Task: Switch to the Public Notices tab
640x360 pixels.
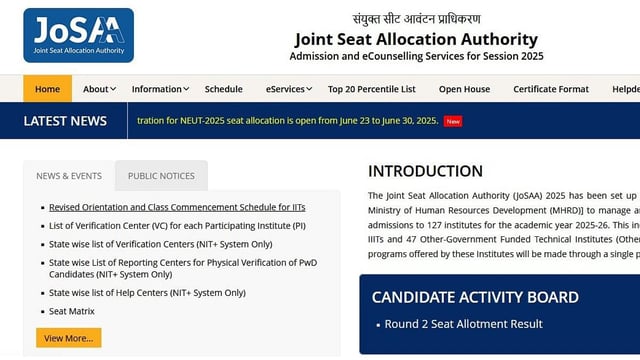Action: click(161, 176)
